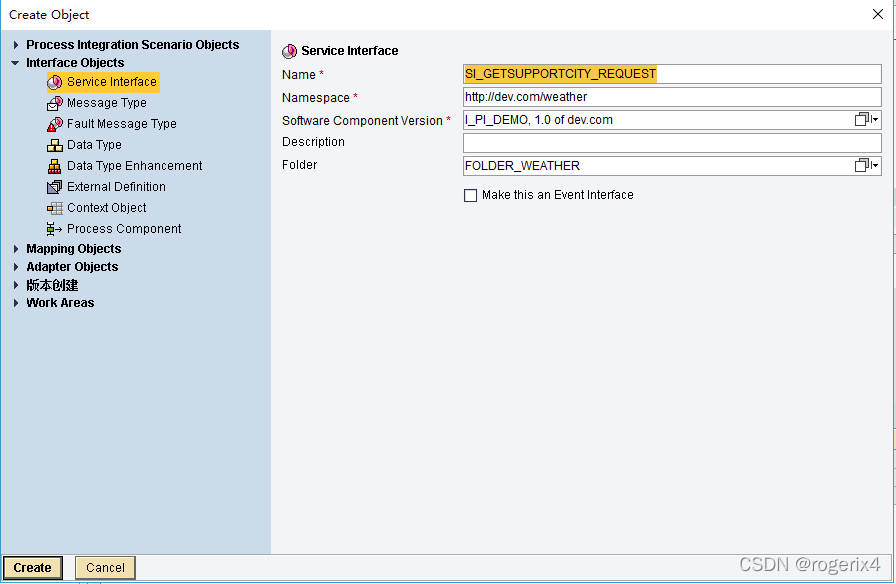Click into the Description field

coord(671,143)
